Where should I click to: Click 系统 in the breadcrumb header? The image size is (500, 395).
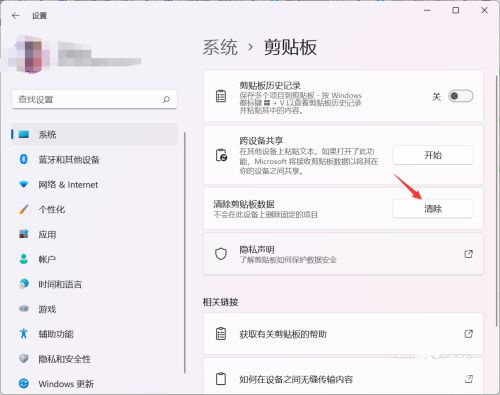pyautogui.click(x=220, y=47)
